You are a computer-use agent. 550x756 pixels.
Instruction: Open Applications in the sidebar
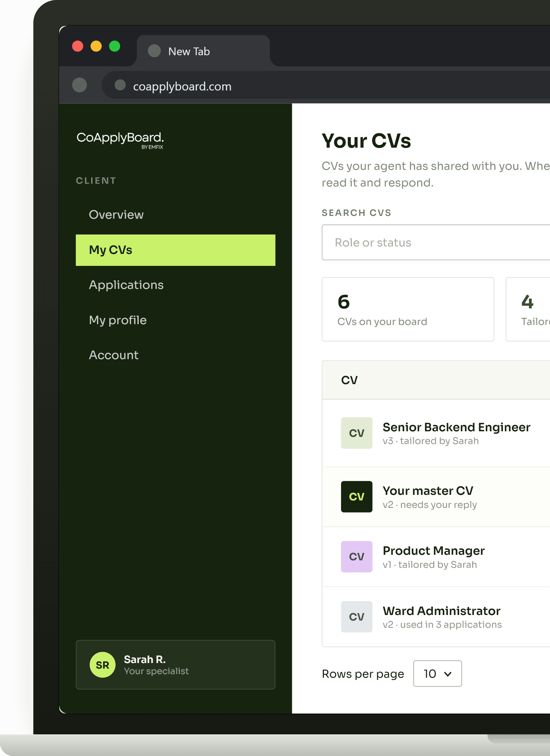176,285
